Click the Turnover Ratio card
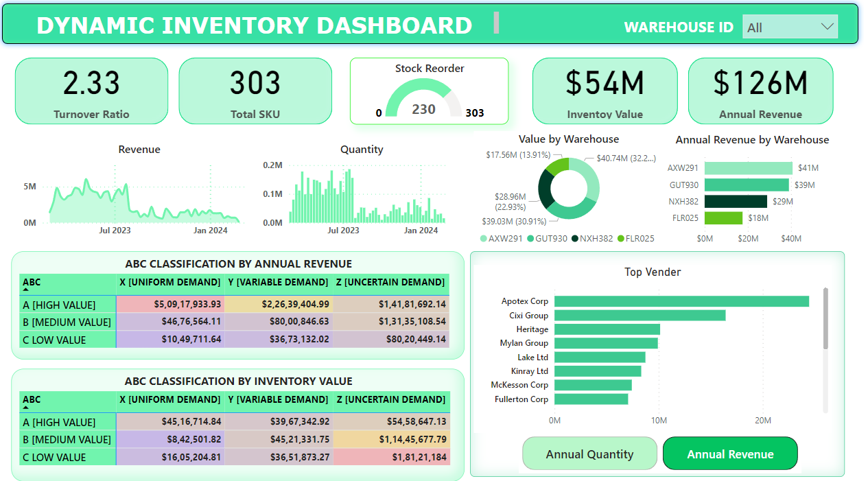Screen dimensions: 868x481 click(x=91, y=91)
